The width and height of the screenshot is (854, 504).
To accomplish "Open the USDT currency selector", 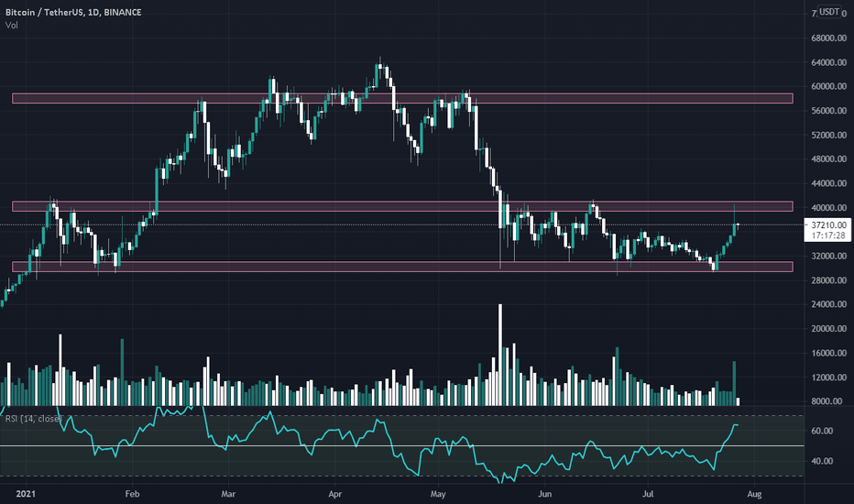I will (829, 11).
